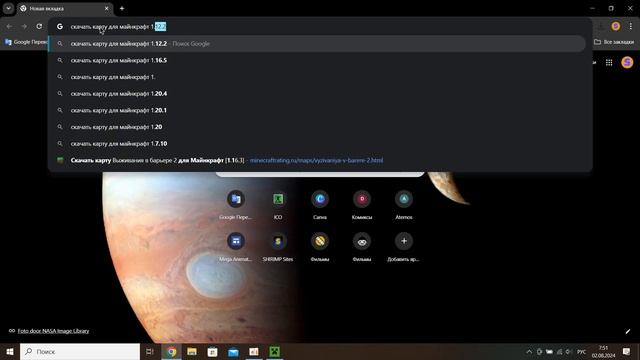Close the "Новая вкладка" tab

click(x=107, y=8)
